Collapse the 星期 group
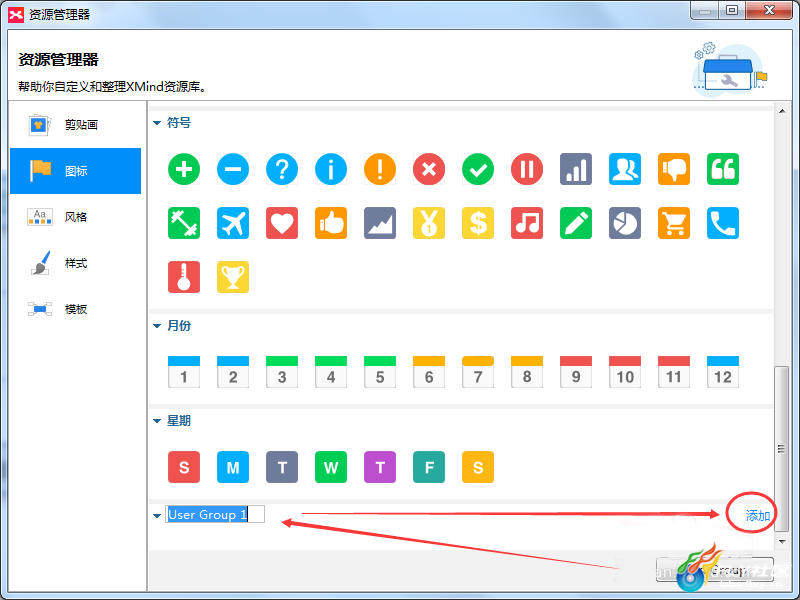The image size is (800, 600). pos(157,421)
